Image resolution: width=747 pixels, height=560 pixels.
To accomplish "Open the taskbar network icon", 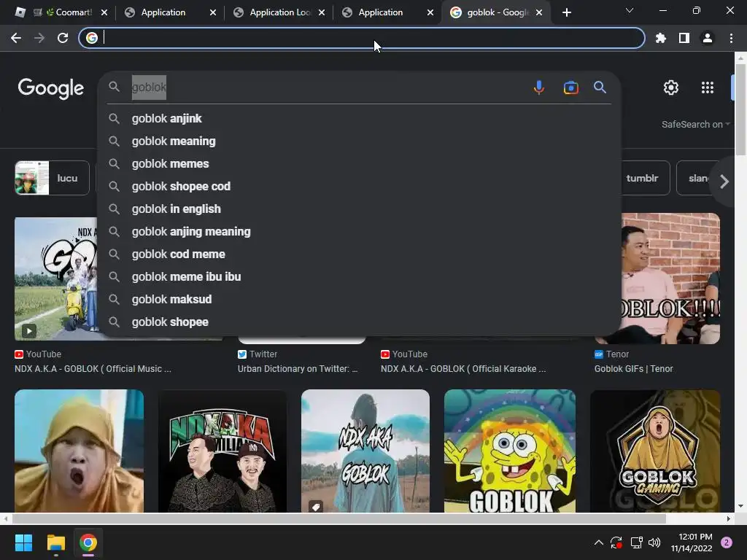I will coord(636,542).
